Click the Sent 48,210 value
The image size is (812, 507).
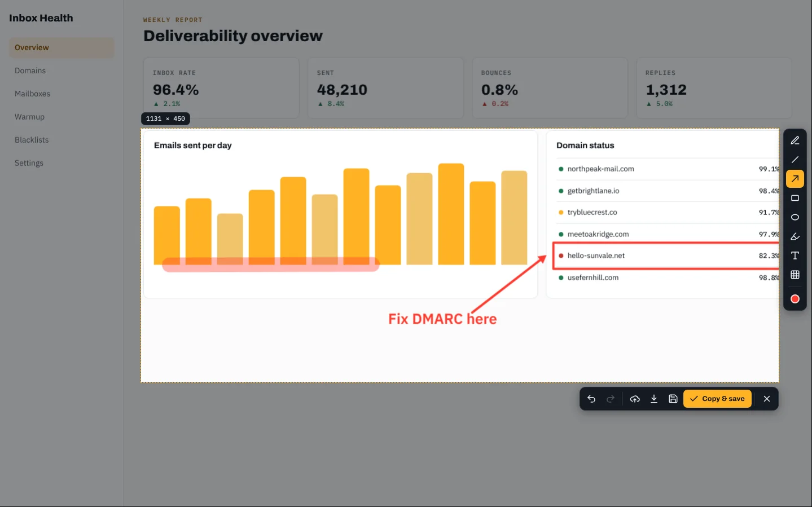tap(342, 90)
